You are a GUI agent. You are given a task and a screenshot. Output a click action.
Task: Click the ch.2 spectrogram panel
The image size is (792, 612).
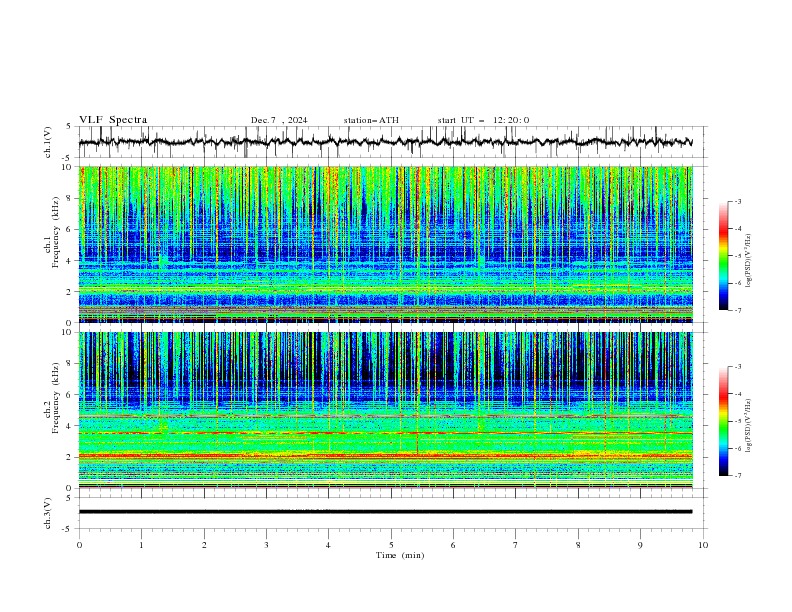pyautogui.click(x=386, y=410)
